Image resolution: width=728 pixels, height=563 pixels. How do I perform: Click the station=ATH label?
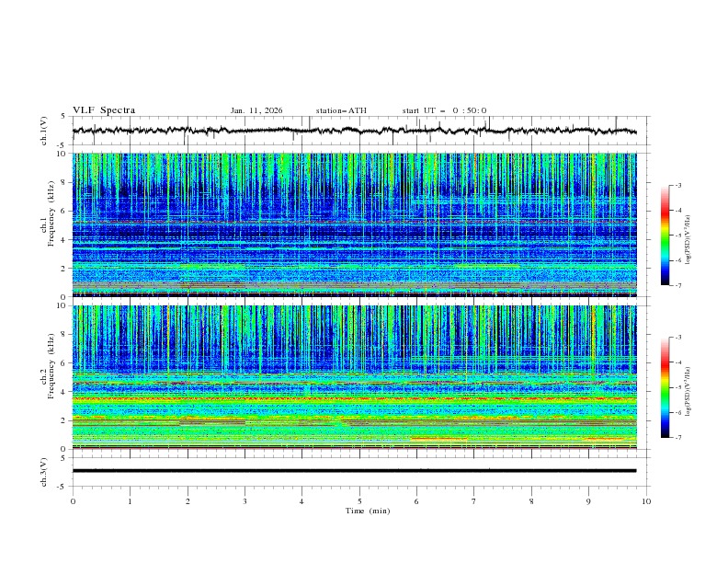click(x=341, y=110)
